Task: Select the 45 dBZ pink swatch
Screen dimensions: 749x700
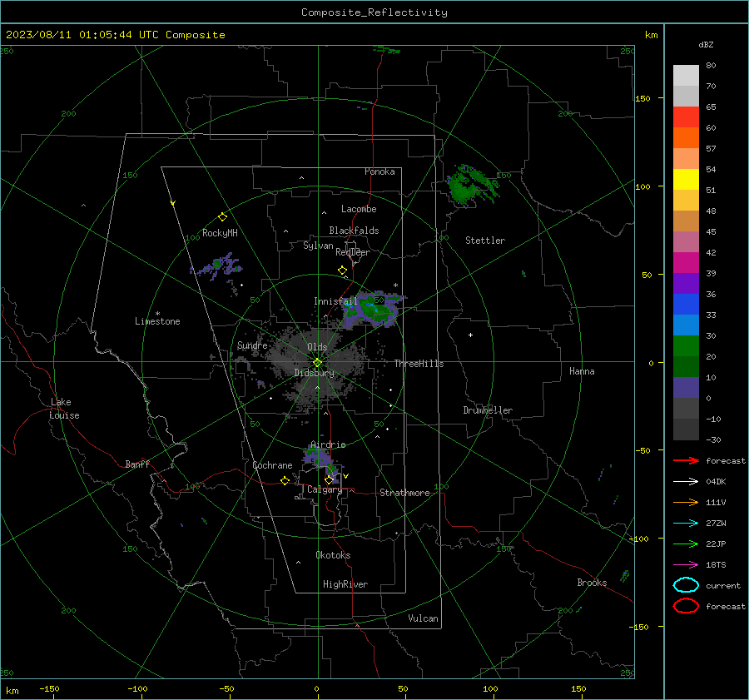Action: [686, 241]
